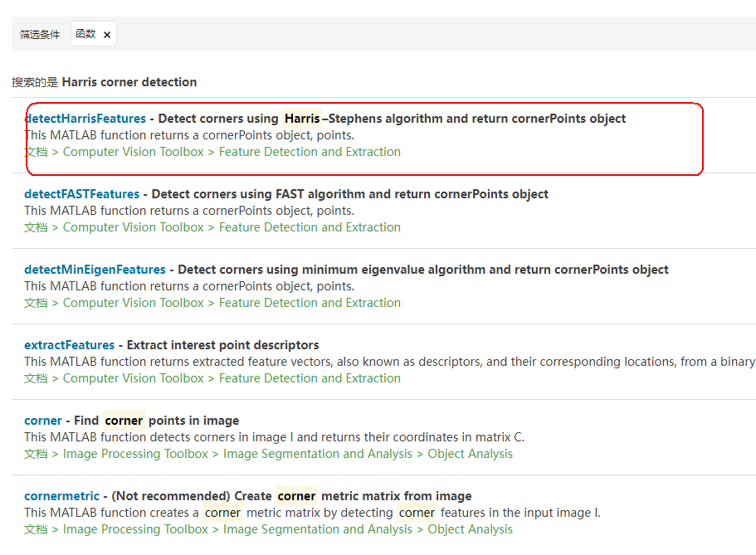Image resolution: width=756 pixels, height=555 pixels.
Task: Click the 函数 filter chip label
Action: [85, 34]
